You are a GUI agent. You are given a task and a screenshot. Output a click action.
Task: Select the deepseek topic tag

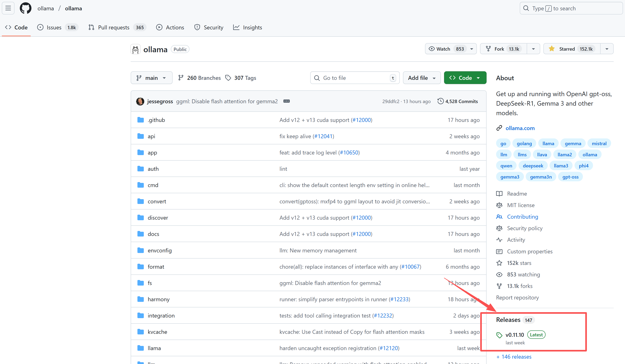533,166
